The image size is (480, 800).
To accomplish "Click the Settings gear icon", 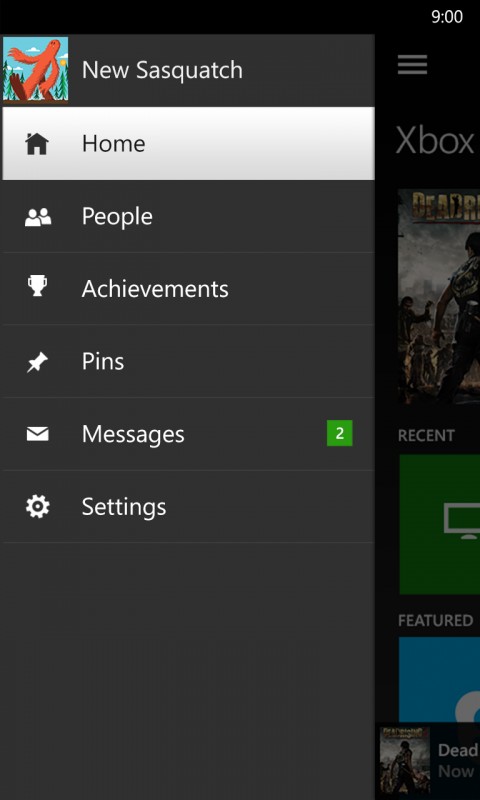I will tap(38, 507).
